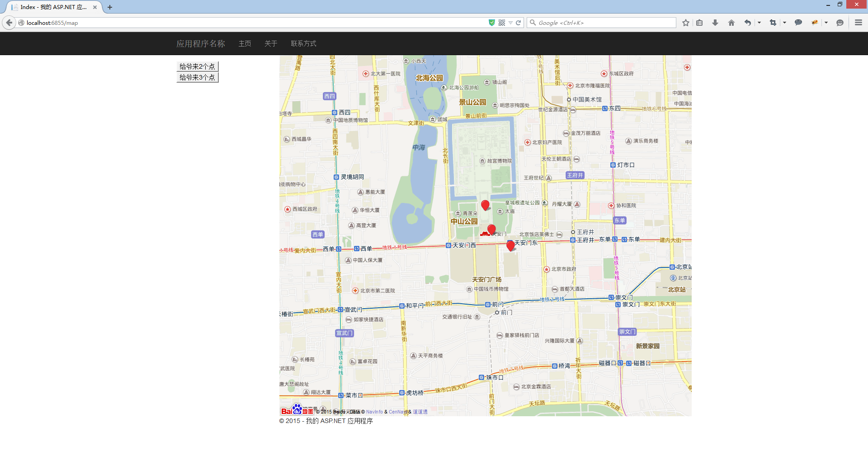
Task: Activate the crop screenshot tool icon
Action: (x=773, y=23)
